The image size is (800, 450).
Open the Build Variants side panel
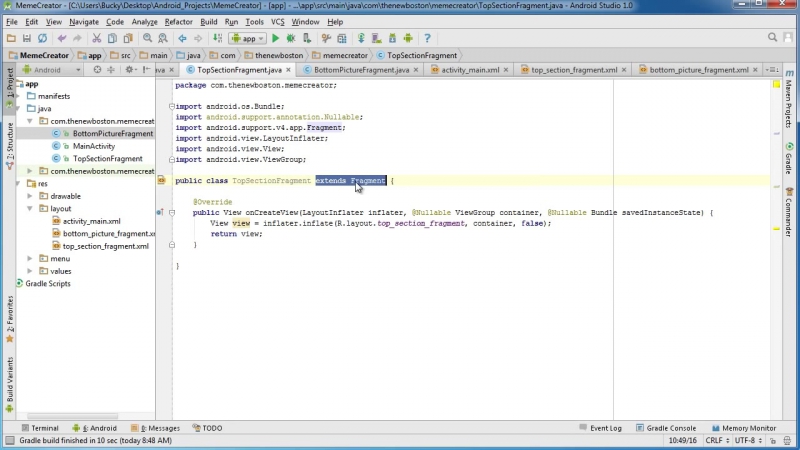point(10,385)
